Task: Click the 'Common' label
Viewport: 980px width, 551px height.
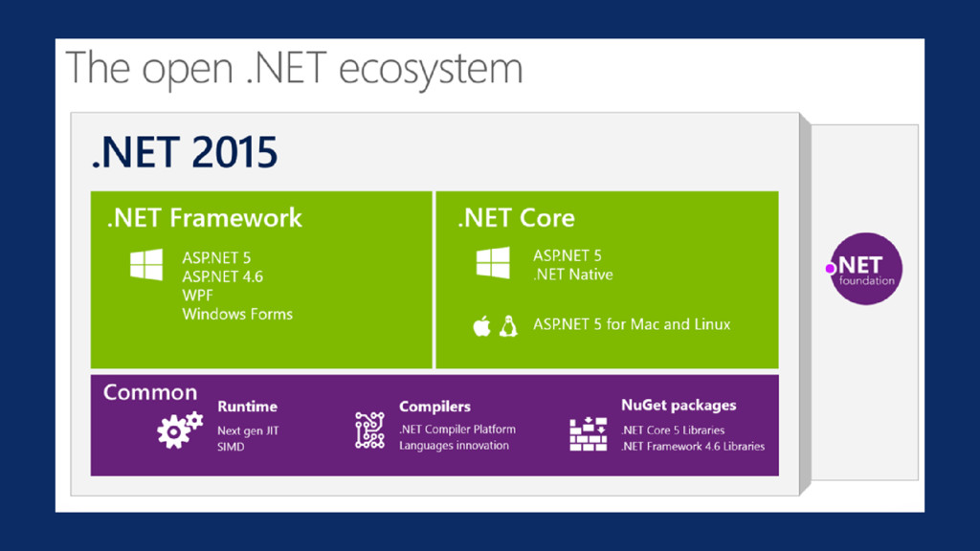Action: click(x=150, y=392)
